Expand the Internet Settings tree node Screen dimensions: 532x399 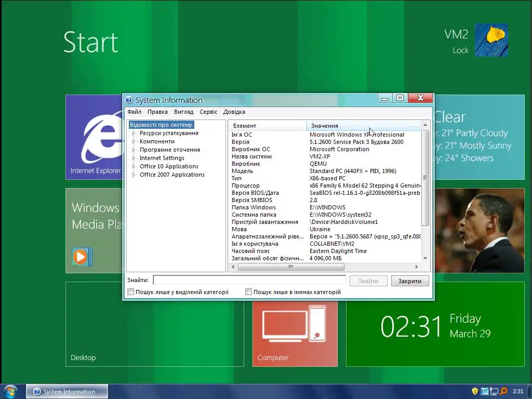134,158
